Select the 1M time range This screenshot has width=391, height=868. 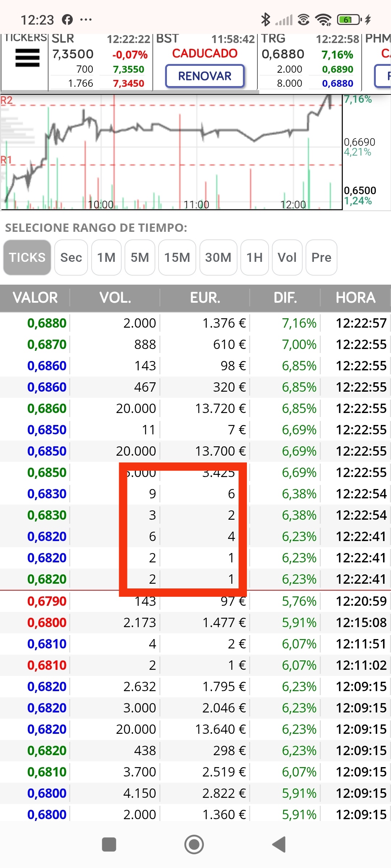point(106,258)
